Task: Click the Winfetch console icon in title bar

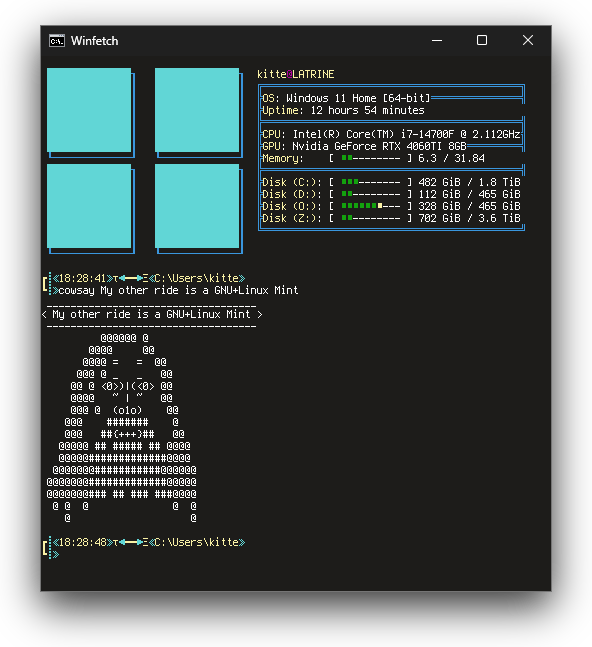Action: [57, 41]
